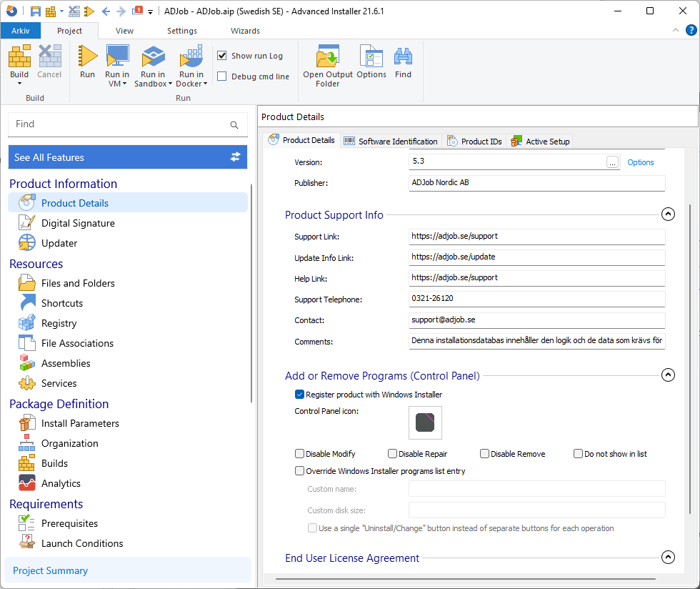700x589 pixels.
Task: Click the Build ribbon button icon
Action: pyautogui.click(x=20, y=56)
